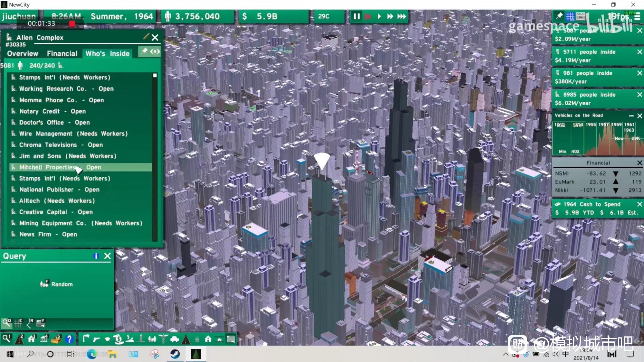Switch to the Overview tab
The image size is (644, 362).
click(23, 54)
